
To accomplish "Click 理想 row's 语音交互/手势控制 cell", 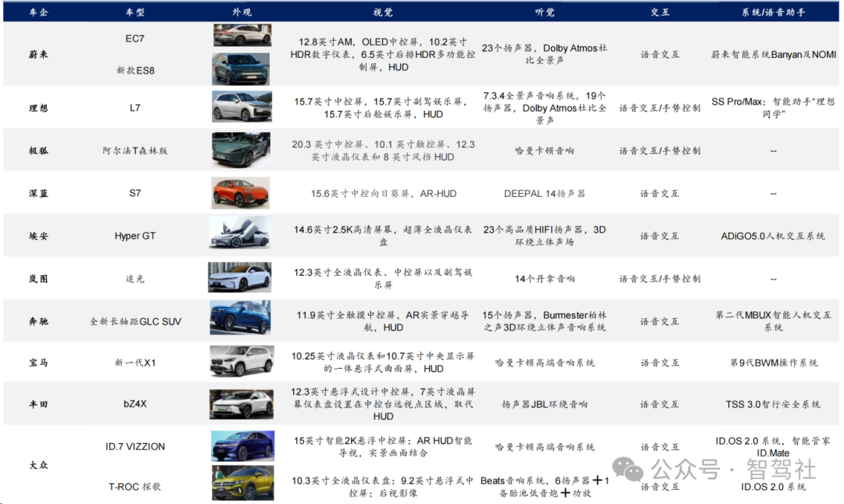I will tap(660, 108).
